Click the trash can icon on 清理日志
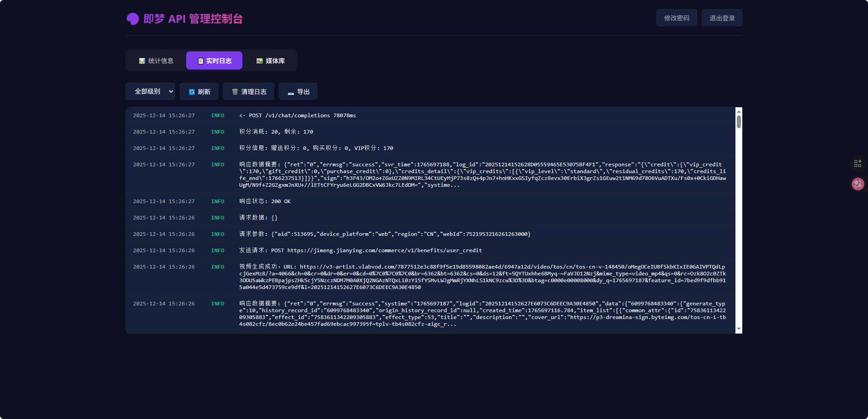This screenshot has height=419, width=868. [235, 92]
